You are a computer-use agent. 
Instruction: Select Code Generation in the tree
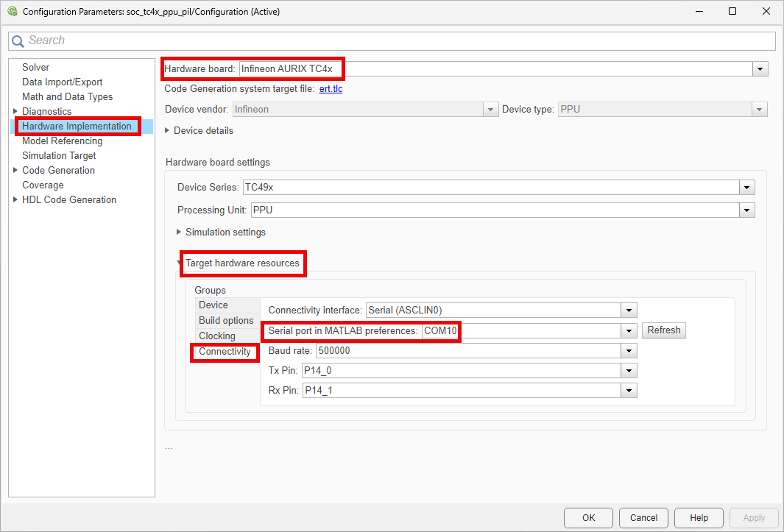point(58,171)
